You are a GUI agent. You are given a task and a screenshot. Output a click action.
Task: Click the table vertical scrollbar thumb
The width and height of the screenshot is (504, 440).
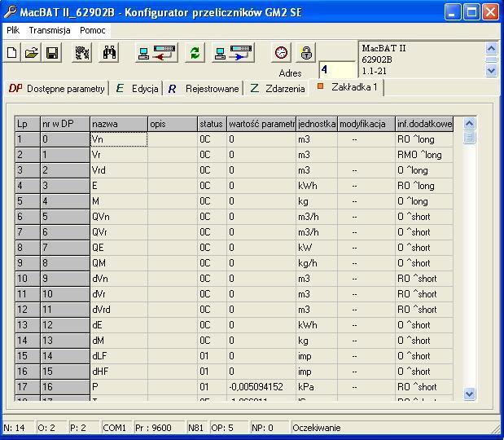tap(469, 138)
